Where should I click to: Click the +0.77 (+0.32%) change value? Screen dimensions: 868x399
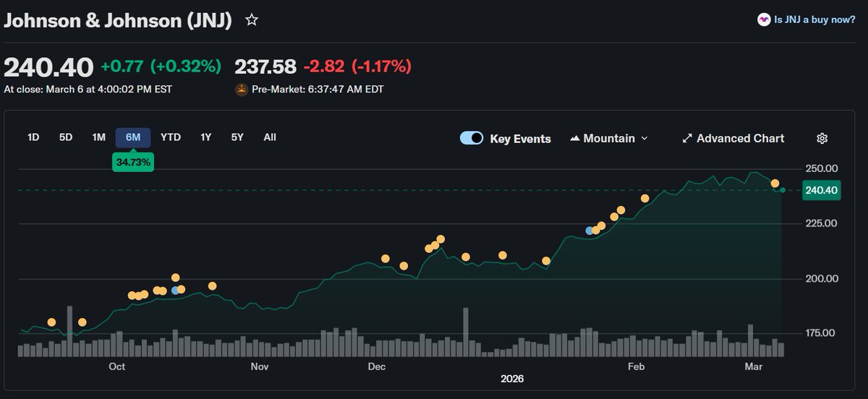pyautogui.click(x=161, y=67)
